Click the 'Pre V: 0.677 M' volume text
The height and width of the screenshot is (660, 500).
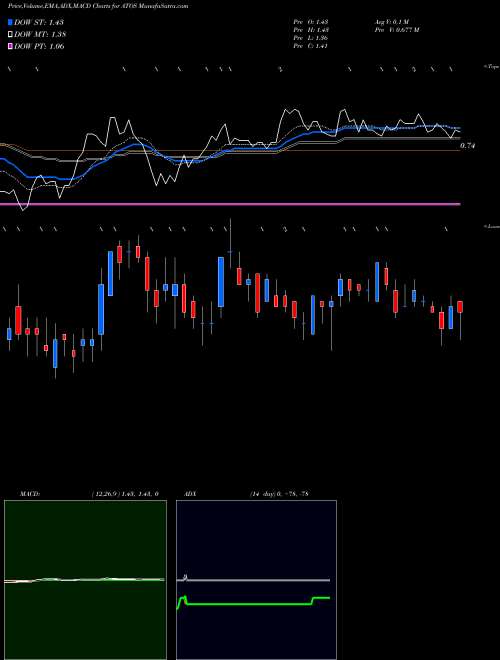396,30
